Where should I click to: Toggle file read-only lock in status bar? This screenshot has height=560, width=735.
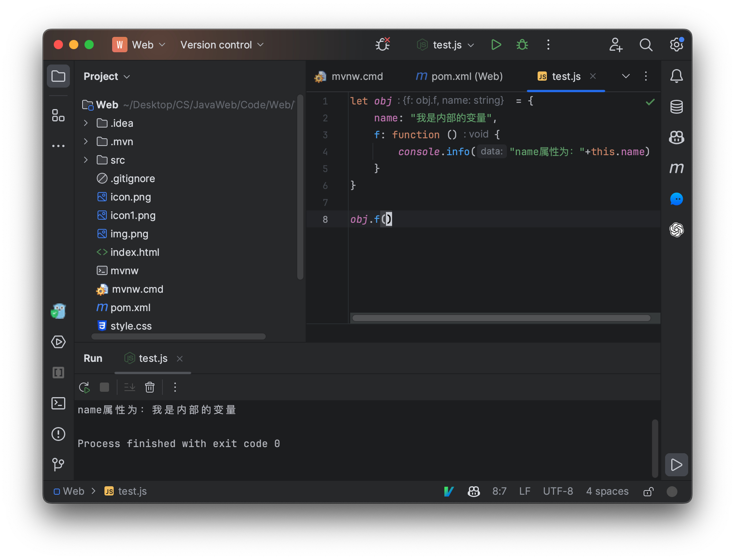coord(649,491)
